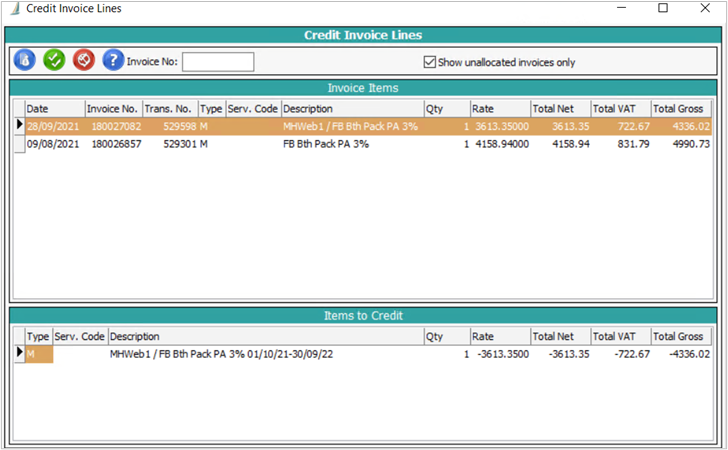Click credit total net -3613.35
The image size is (728, 450).
(569, 354)
